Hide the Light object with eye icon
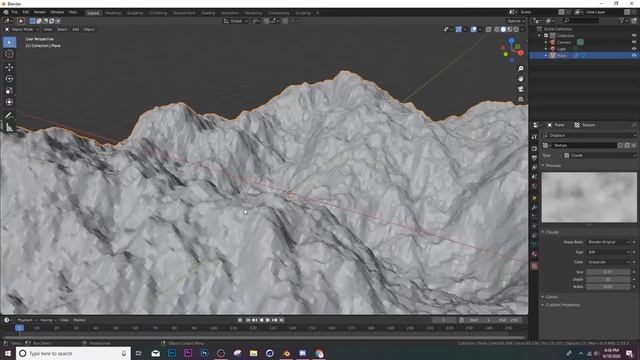Image resolution: width=640 pixels, height=360 pixels. click(x=634, y=49)
